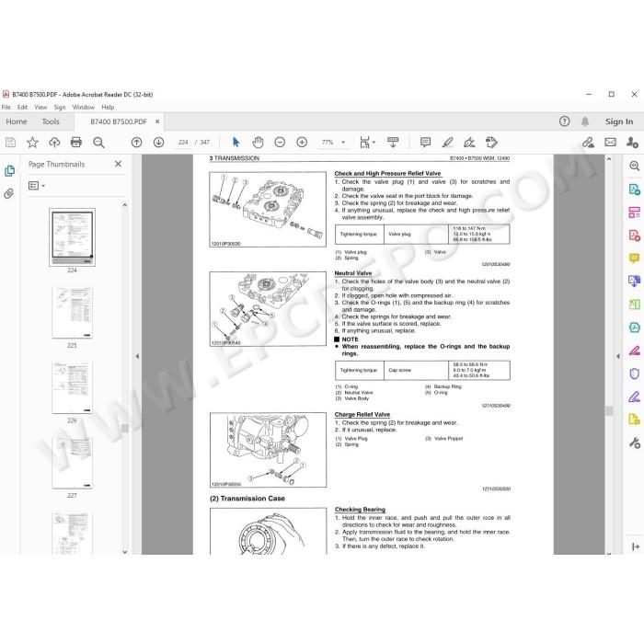
Task: Expand the tools pane bottom arrow
Action: [636, 546]
